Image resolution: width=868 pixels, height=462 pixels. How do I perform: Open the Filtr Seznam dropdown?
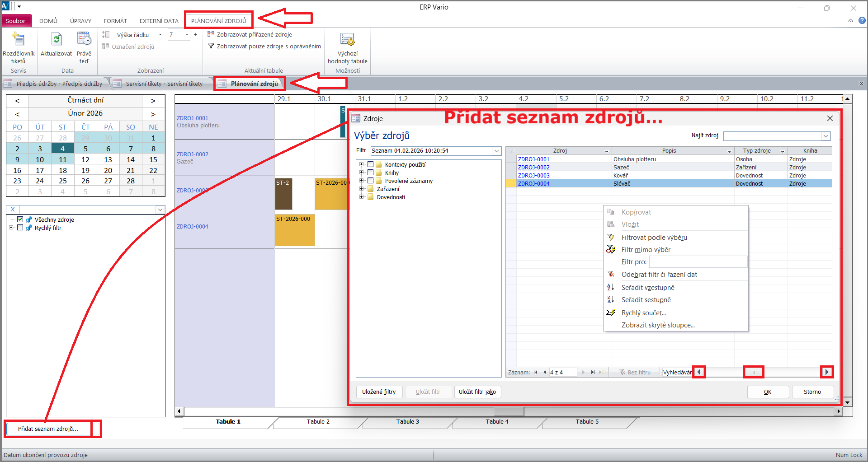(x=496, y=151)
